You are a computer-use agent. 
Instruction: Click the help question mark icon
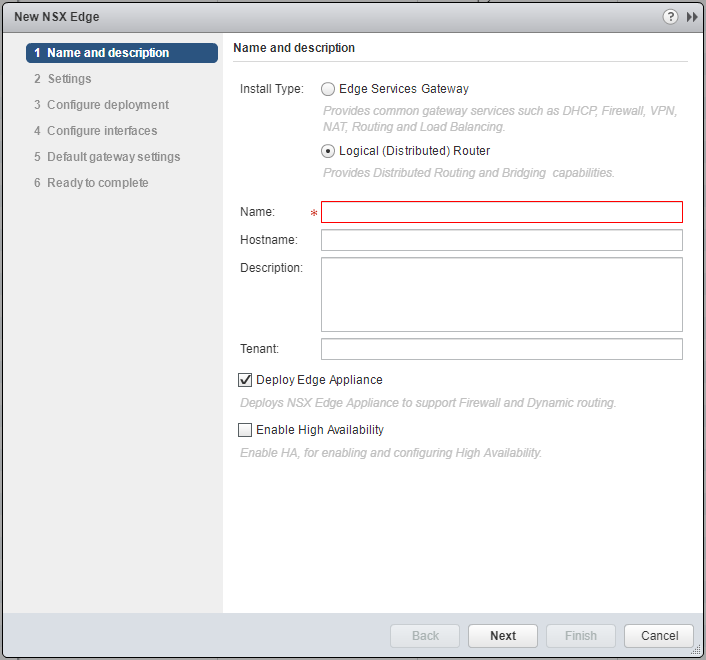coord(670,17)
